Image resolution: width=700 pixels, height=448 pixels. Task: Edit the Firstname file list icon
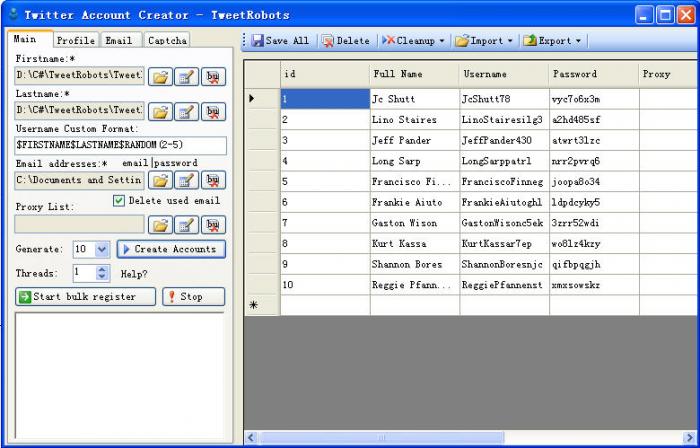coord(186,76)
